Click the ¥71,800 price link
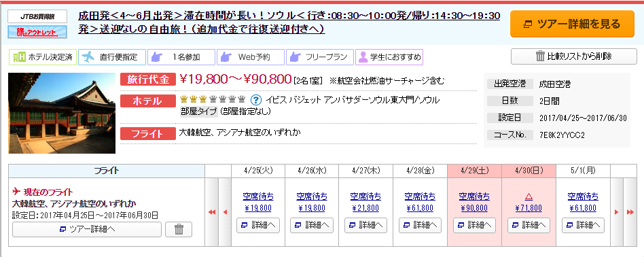This screenshot has height=257, width=644. click(529, 208)
